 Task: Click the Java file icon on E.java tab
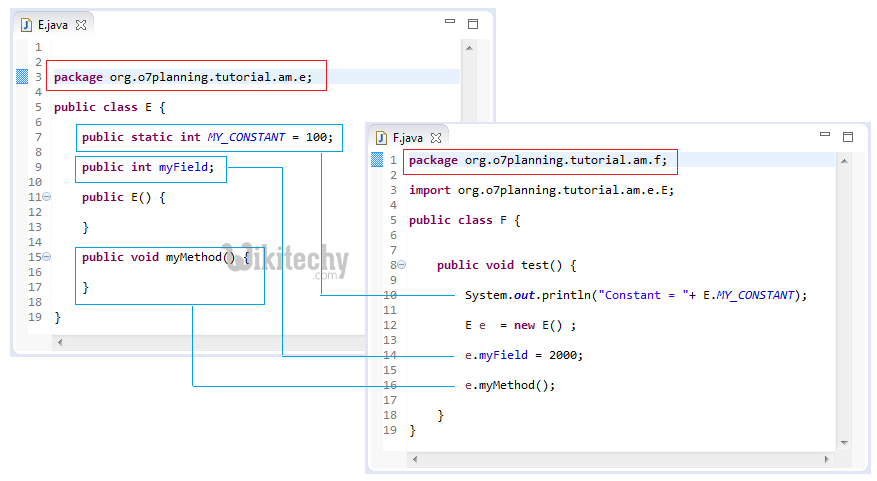pyautogui.click(x=27, y=25)
